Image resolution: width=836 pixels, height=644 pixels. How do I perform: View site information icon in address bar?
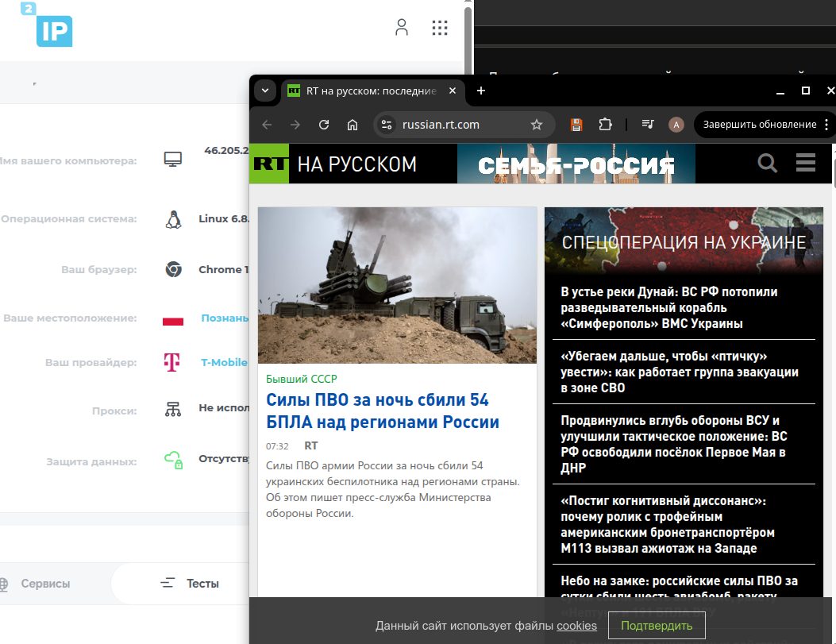tap(387, 125)
